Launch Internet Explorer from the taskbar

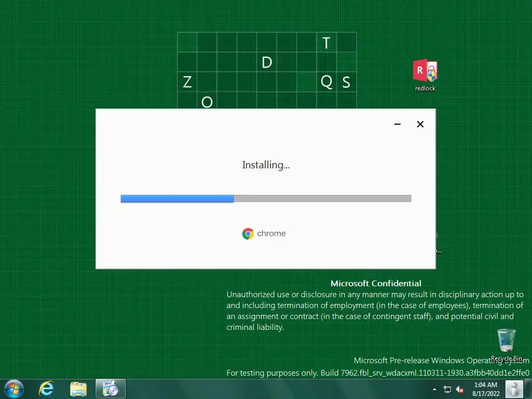[46, 389]
